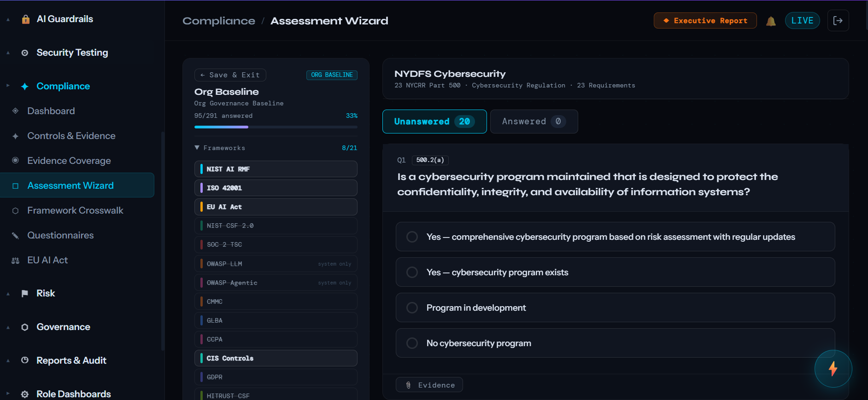Click the logout icon in header
This screenshot has height=400, width=868.
point(838,21)
